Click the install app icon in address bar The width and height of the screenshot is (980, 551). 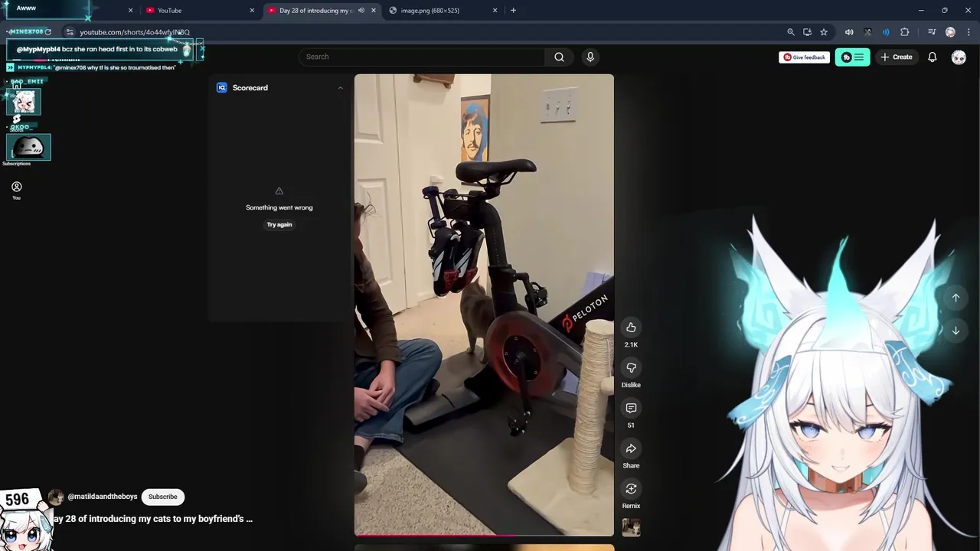pyautogui.click(x=807, y=32)
